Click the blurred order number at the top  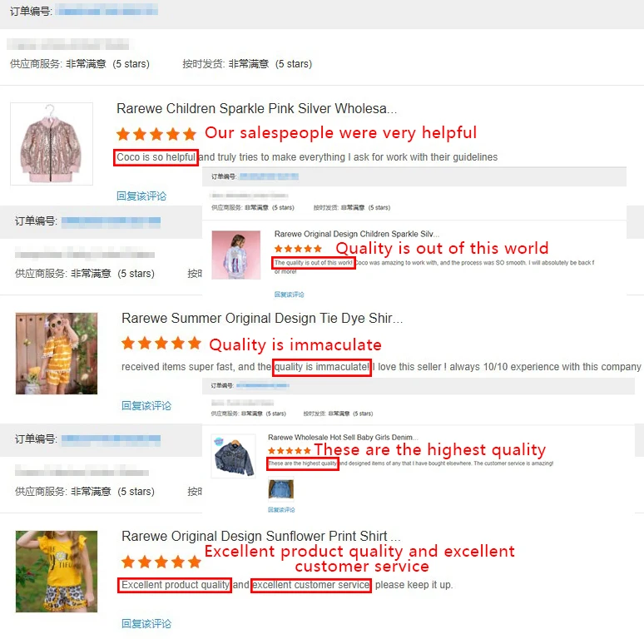pyautogui.click(x=108, y=10)
